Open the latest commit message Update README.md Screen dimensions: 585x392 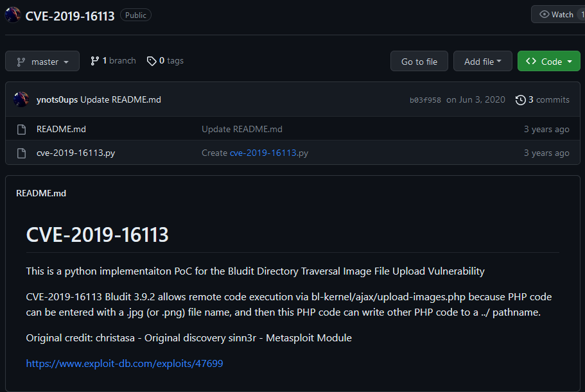tap(121, 100)
